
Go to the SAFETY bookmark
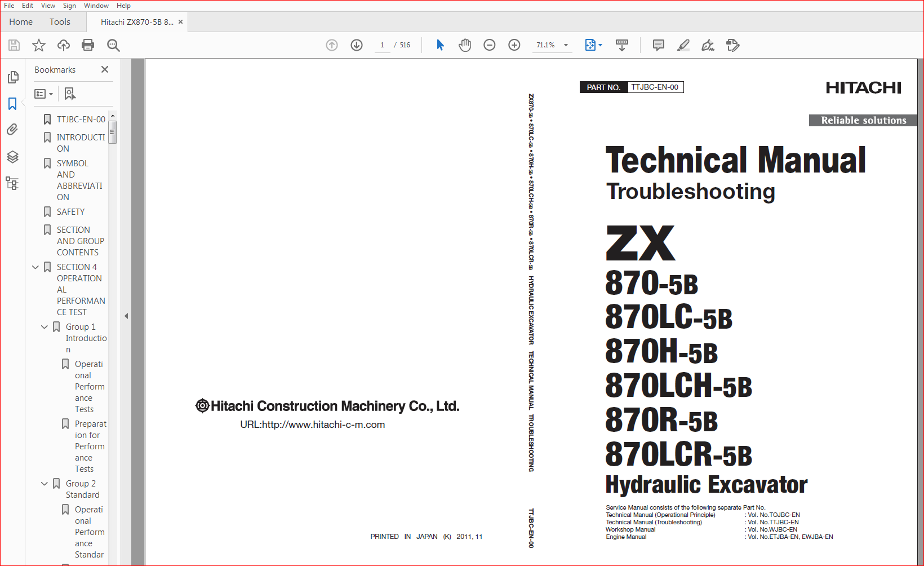coord(70,212)
